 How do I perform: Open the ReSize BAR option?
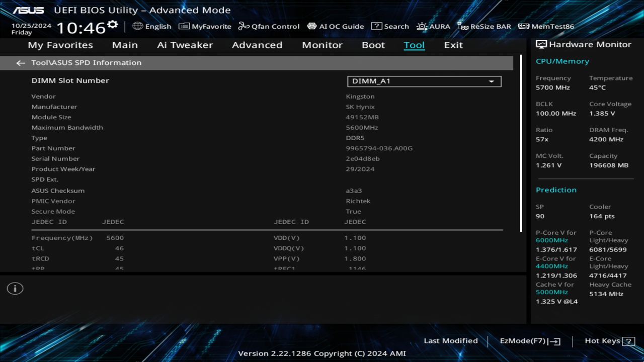[484, 26]
